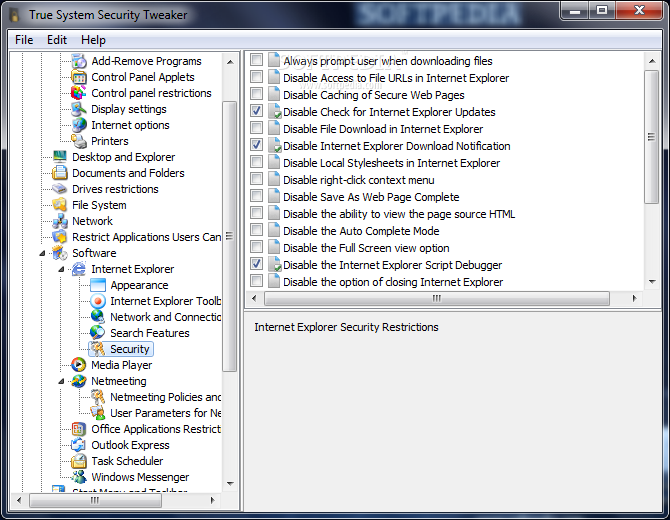Check Disable the Auto Complete Mode

coord(256,230)
